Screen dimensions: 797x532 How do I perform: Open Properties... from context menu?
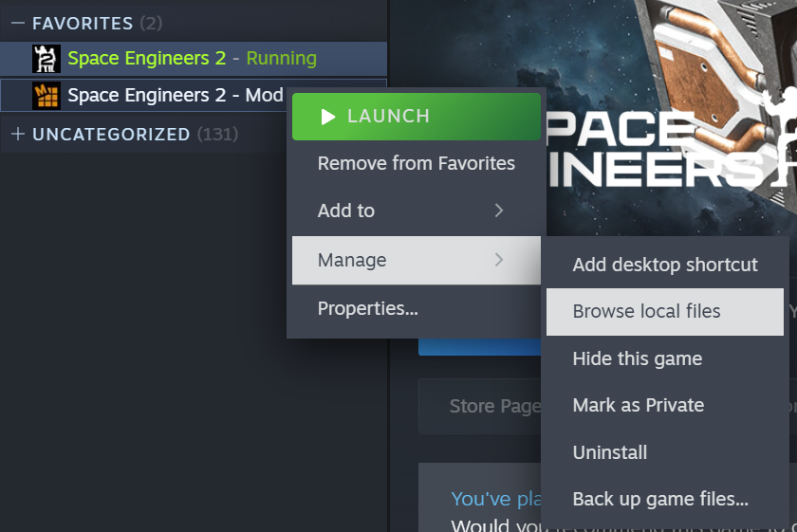click(417, 308)
